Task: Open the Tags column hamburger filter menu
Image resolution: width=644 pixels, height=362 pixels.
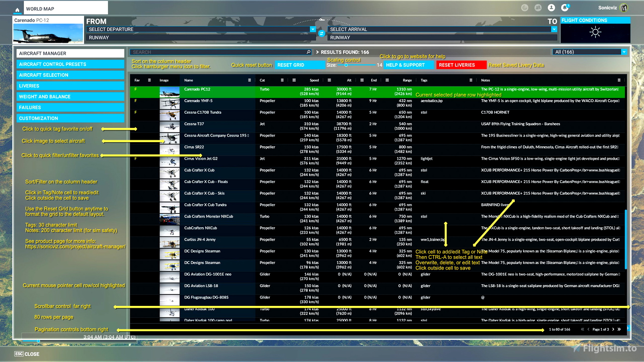Action: (x=471, y=80)
